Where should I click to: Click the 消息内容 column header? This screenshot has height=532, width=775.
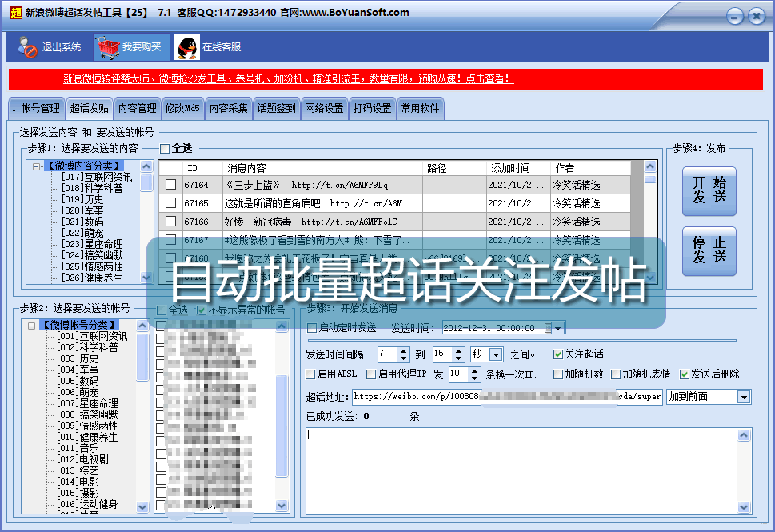[x=323, y=168]
